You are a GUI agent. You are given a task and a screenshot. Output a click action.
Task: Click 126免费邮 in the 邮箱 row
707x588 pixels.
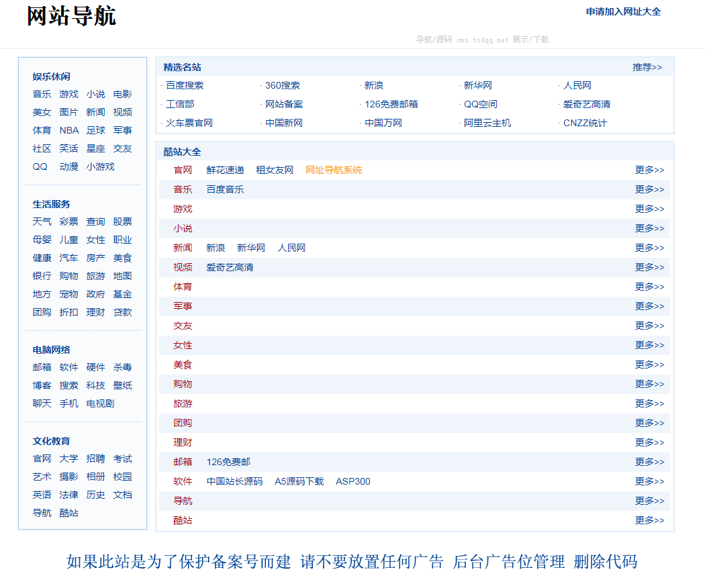point(228,462)
